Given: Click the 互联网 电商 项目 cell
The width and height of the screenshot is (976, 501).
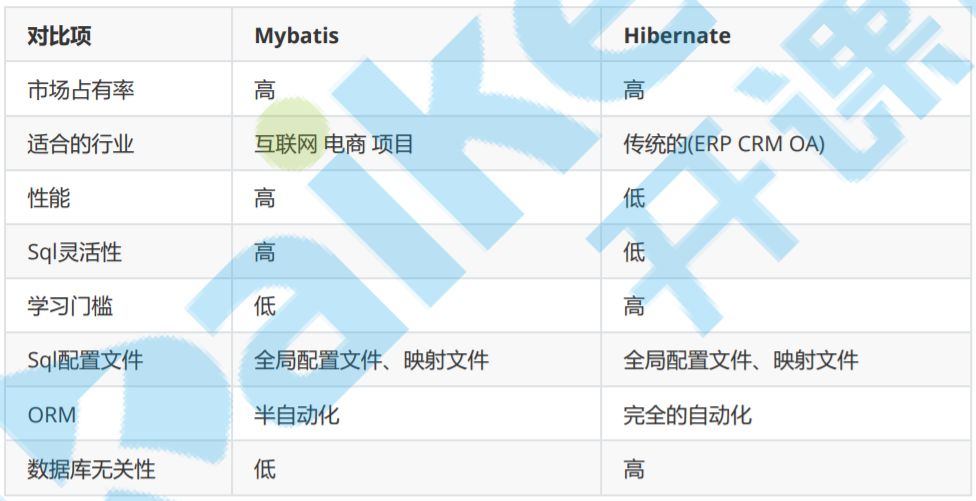Looking at the screenshot, I should pyautogui.click(x=333, y=144).
